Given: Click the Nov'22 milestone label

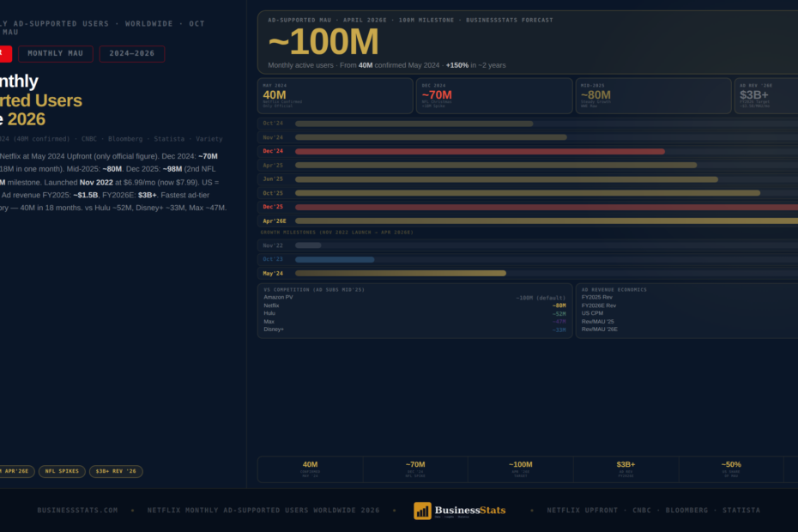Looking at the screenshot, I should [273, 245].
